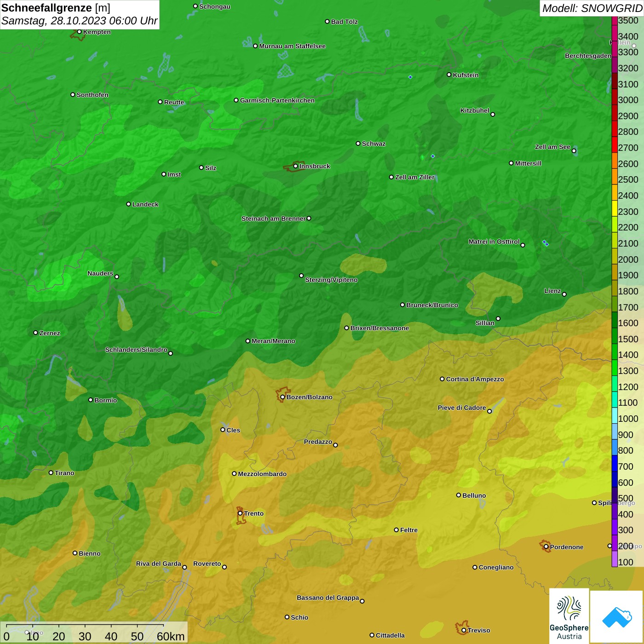The image size is (644, 644).
Task: Select the orange 2500 legend swatch
Action: click(x=615, y=177)
